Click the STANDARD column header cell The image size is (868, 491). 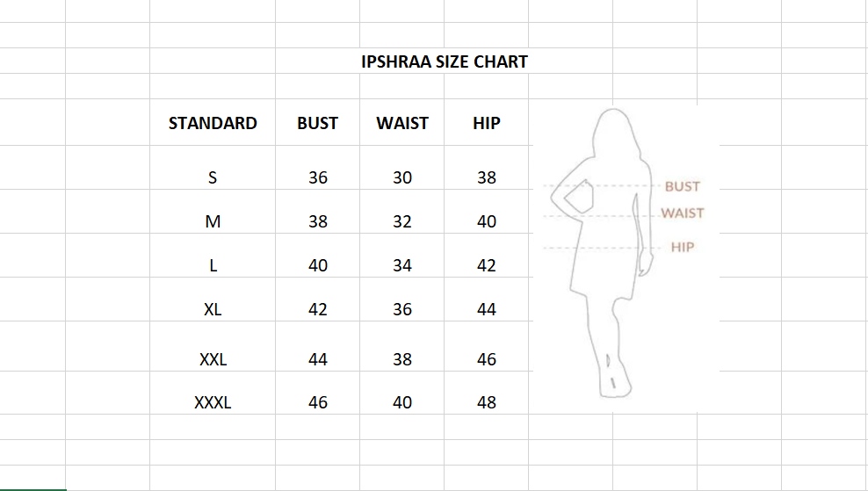click(213, 123)
